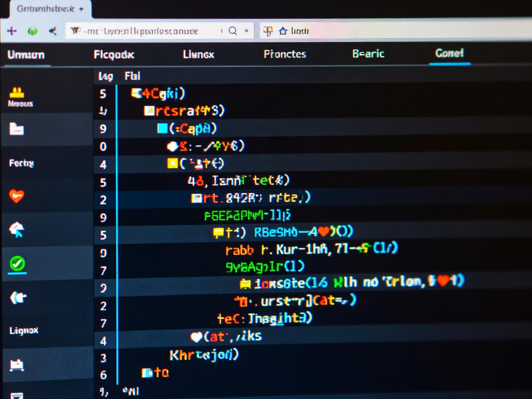
Task: Click the white hand pointer sidebar icon
Action: (x=18, y=298)
